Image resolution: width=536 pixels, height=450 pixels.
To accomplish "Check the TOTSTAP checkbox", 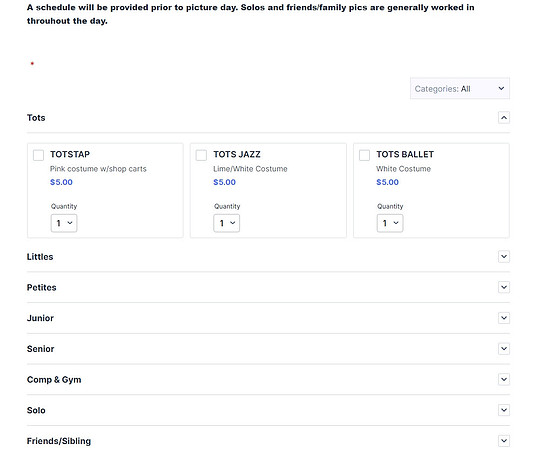I will coord(38,155).
